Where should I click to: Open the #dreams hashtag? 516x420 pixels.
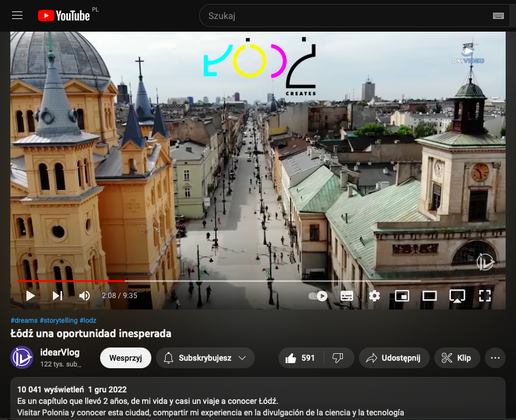(24, 320)
